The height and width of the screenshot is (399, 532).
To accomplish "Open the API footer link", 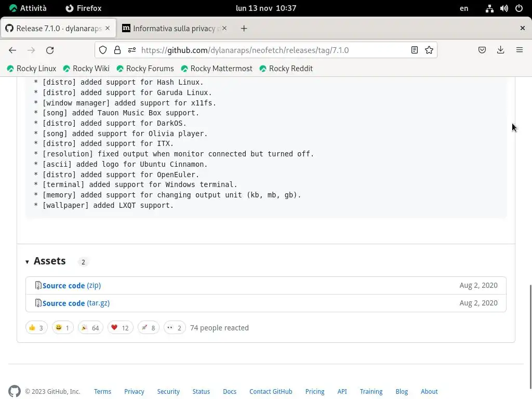I will (342, 391).
